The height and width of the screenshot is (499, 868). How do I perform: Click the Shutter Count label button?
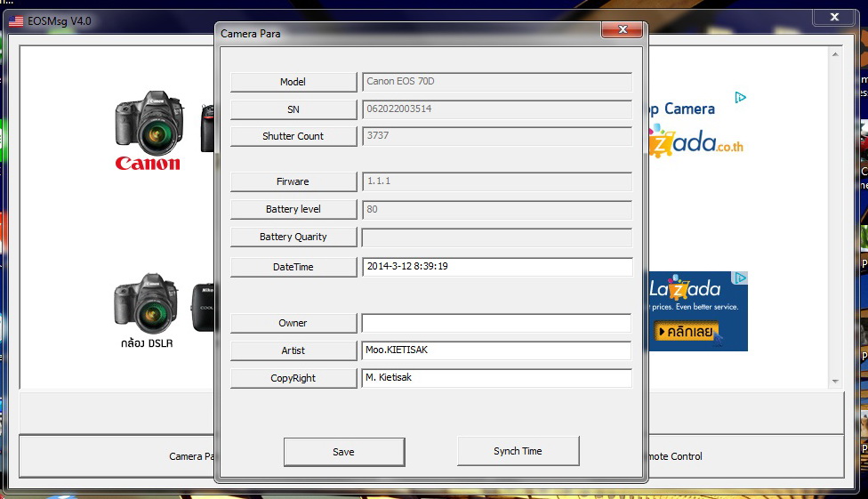coord(293,136)
